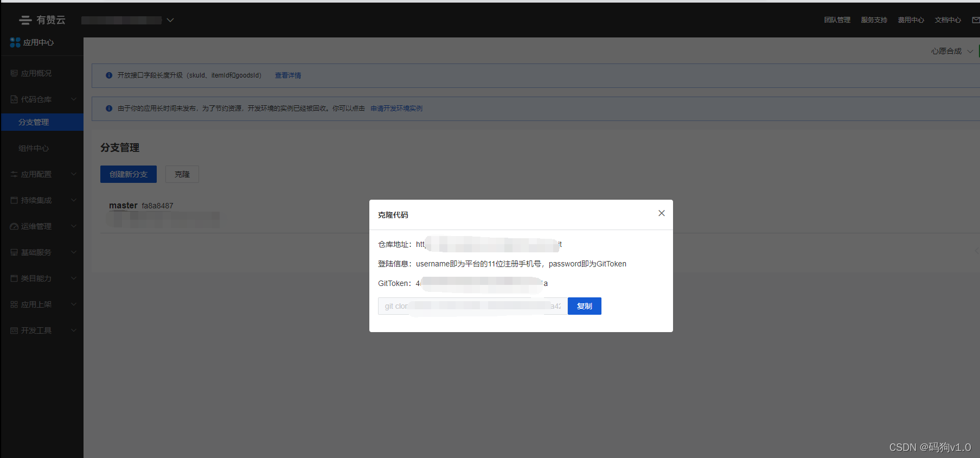Click the 代码仓库 sidebar icon
The image size is (980, 458).
tap(14, 99)
